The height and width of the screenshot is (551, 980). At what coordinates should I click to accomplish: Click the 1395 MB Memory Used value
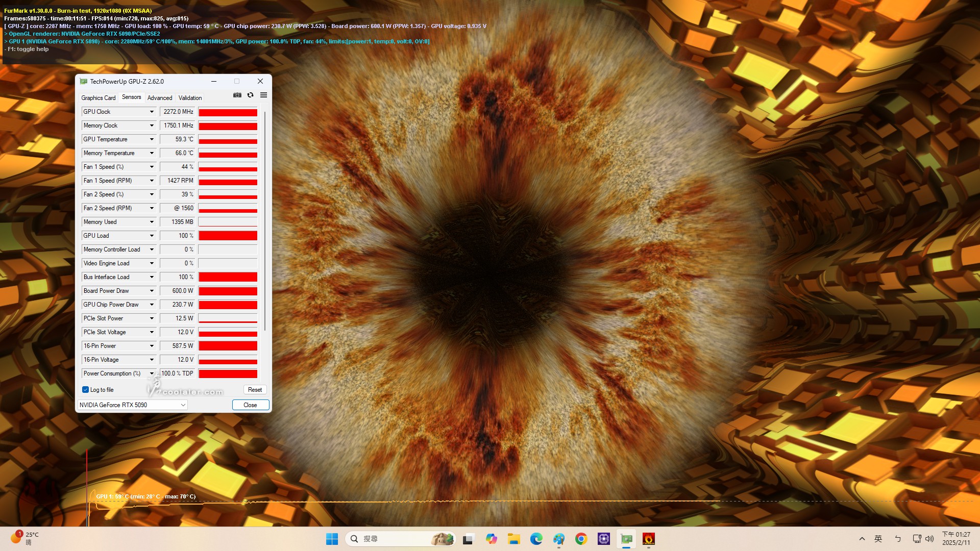pyautogui.click(x=178, y=222)
